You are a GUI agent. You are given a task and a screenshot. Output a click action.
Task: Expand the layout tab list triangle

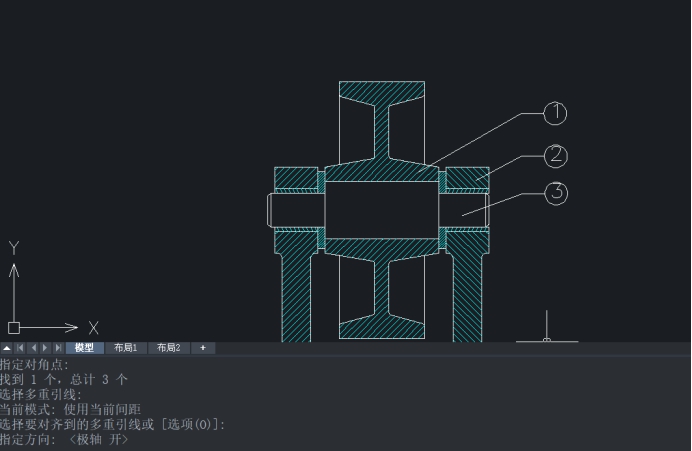7,348
